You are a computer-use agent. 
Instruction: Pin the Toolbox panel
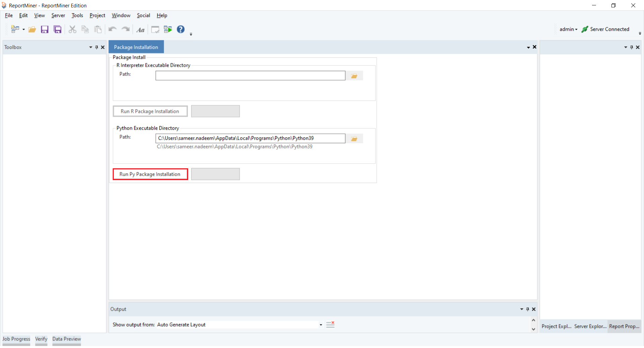pyautogui.click(x=97, y=47)
